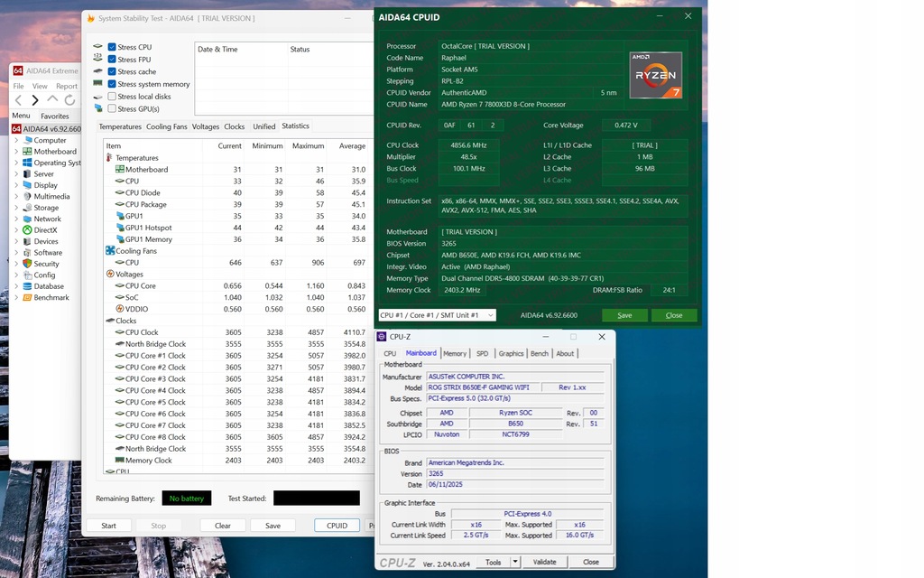Expand the Computer node in the tree
Image resolution: width=924 pixels, height=578 pixels.
pos(16,140)
